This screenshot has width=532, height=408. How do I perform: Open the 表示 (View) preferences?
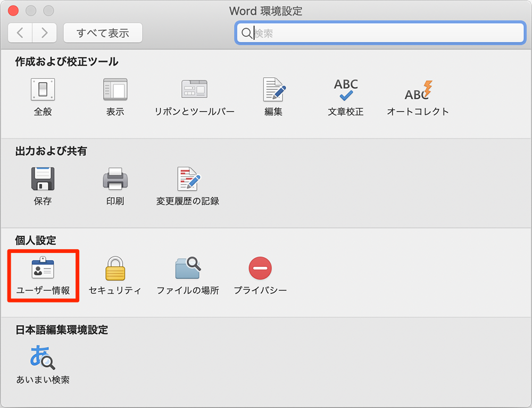(115, 97)
